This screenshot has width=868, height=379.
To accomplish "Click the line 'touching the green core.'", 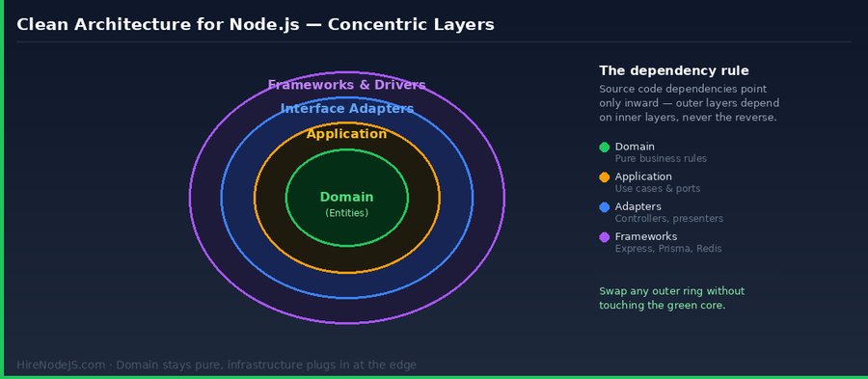I will [662, 306].
